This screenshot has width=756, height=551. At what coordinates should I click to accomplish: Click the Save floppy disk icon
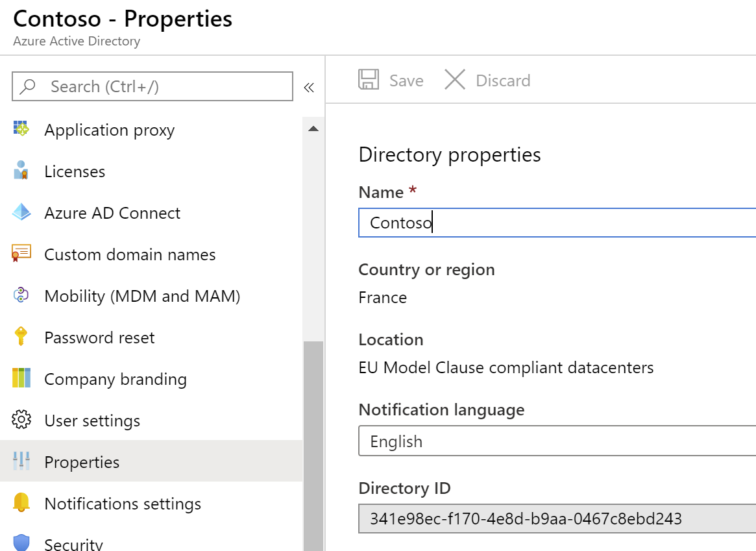(369, 80)
